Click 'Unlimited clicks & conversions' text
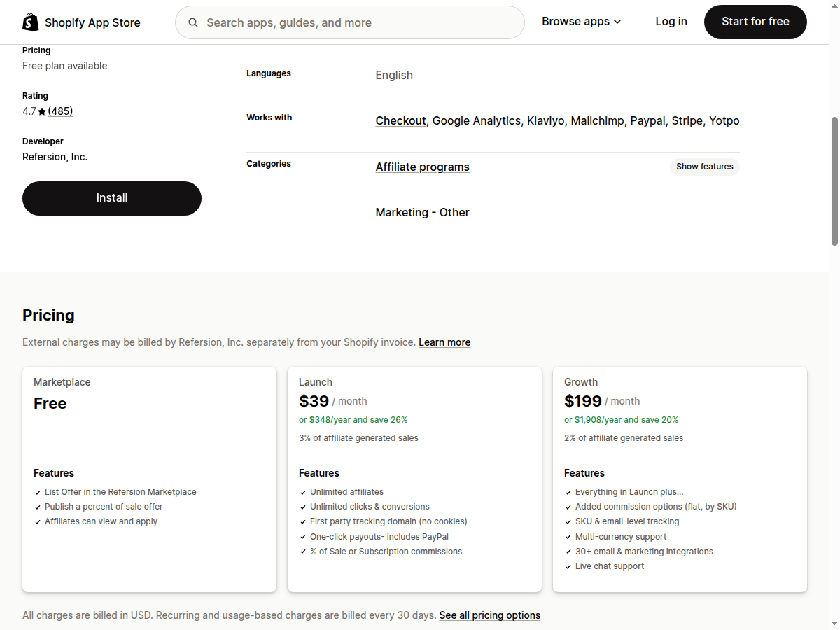This screenshot has height=630, width=840. [370, 507]
